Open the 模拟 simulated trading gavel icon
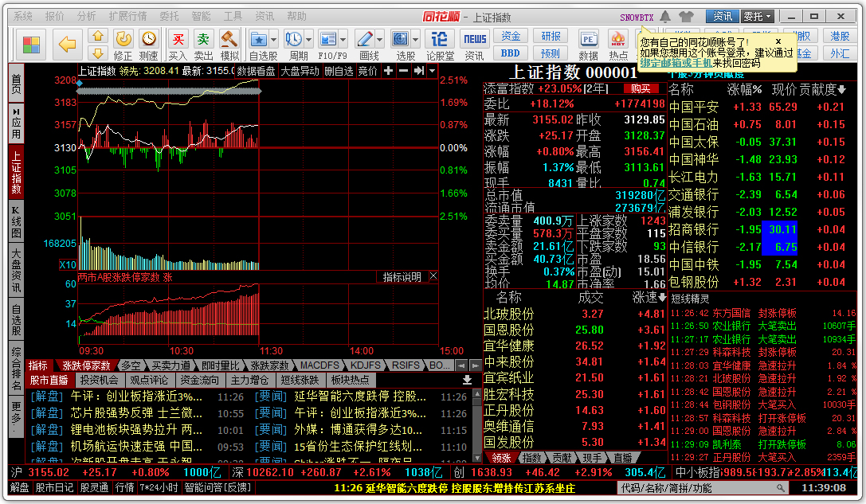Screen dimensions: 866x504 pos(229,45)
